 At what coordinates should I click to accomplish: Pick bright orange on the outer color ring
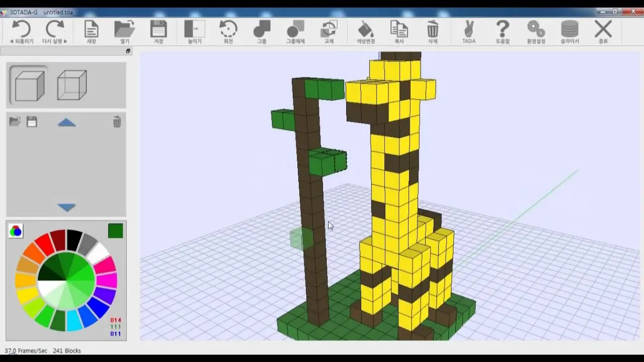click(33, 253)
